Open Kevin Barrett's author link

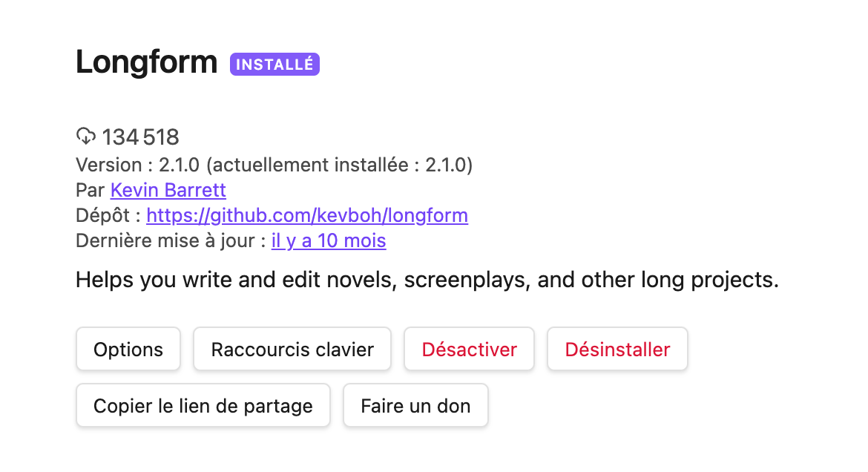click(x=168, y=191)
